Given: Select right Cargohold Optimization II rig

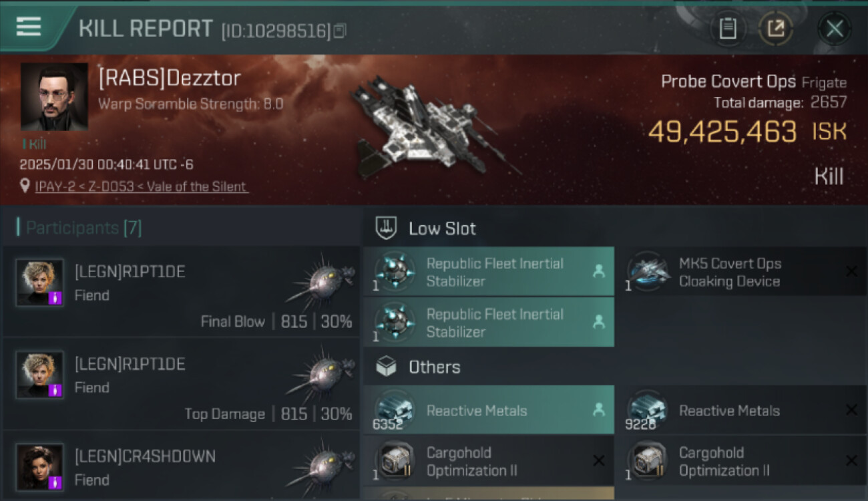Looking at the screenshot, I should pos(741,461).
